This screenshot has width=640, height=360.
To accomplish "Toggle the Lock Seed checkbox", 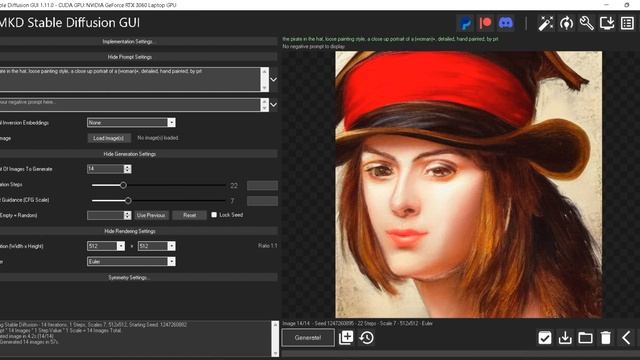I will coord(214,215).
